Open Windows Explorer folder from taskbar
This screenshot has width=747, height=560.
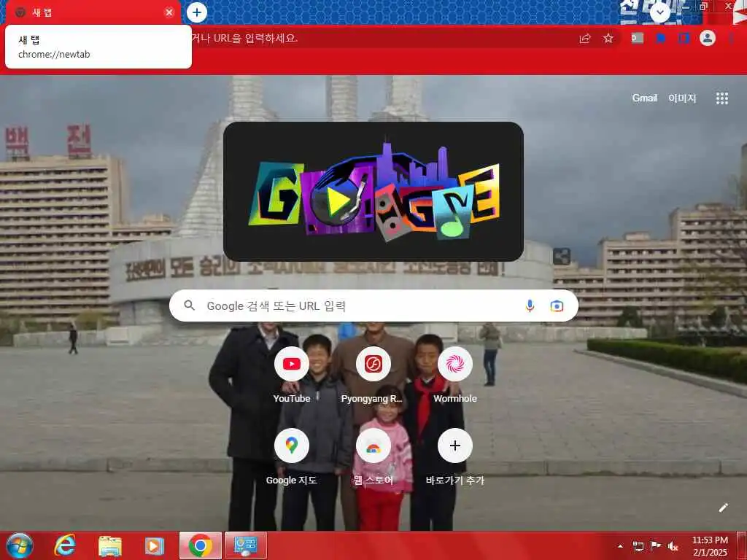[x=110, y=545]
